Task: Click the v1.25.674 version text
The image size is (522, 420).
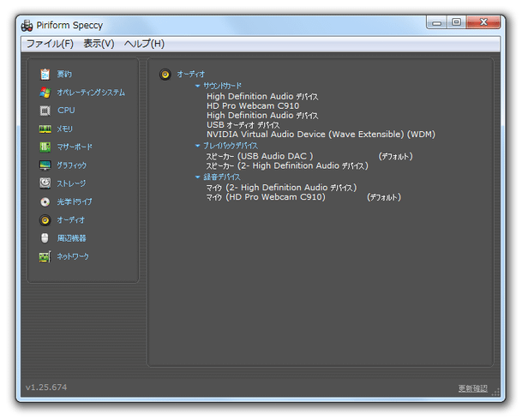Action: (46, 387)
